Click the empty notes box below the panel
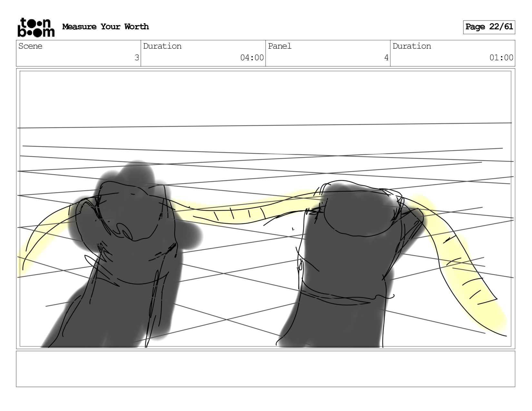The height and width of the screenshot is (411, 532). click(x=265, y=369)
